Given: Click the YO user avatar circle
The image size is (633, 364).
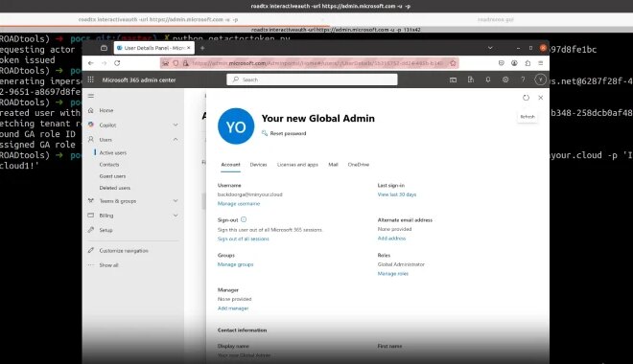Looking at the screenshot, I should pyautogui.click(x=236, y=126).
